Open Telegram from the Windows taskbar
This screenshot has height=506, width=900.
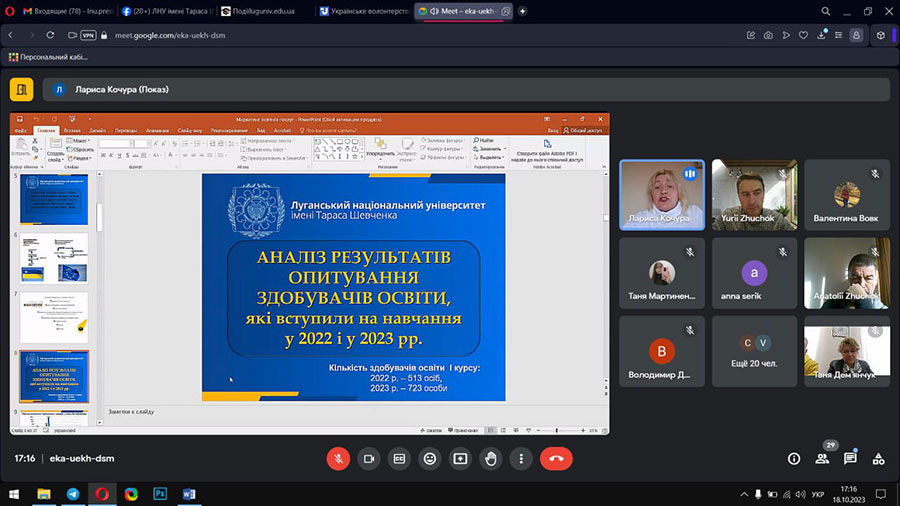(73, 494)
